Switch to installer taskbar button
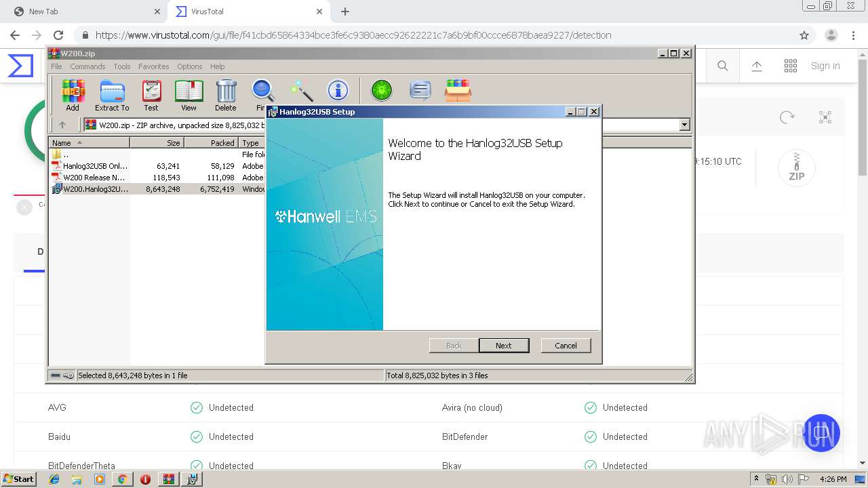The width and height of the screenshot is (868, 488). pos(193,479)
